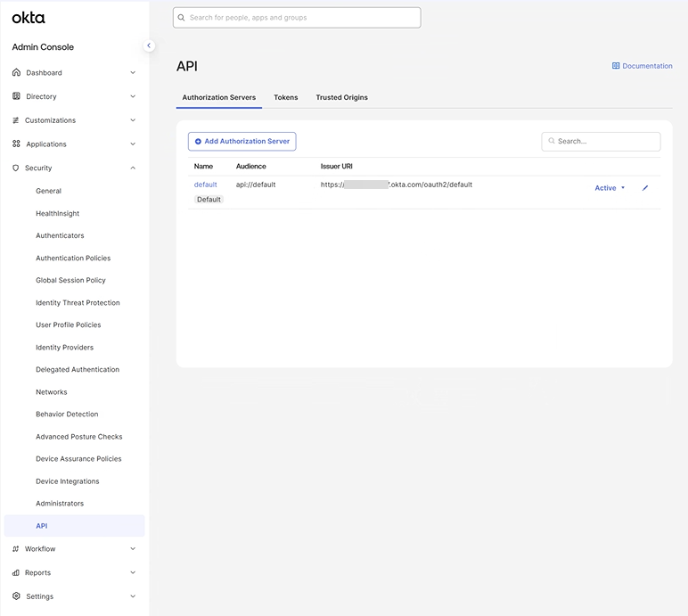Select the API sidebar item

74,526
